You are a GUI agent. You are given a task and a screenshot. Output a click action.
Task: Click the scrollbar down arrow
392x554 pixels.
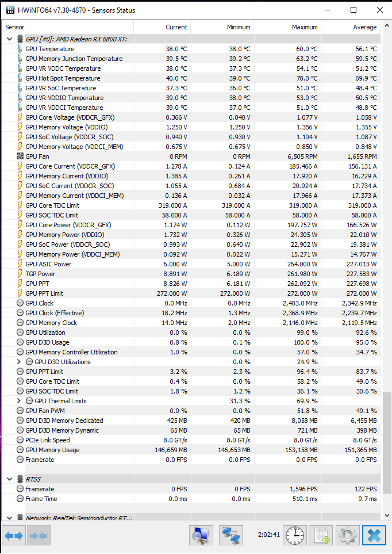387,515
